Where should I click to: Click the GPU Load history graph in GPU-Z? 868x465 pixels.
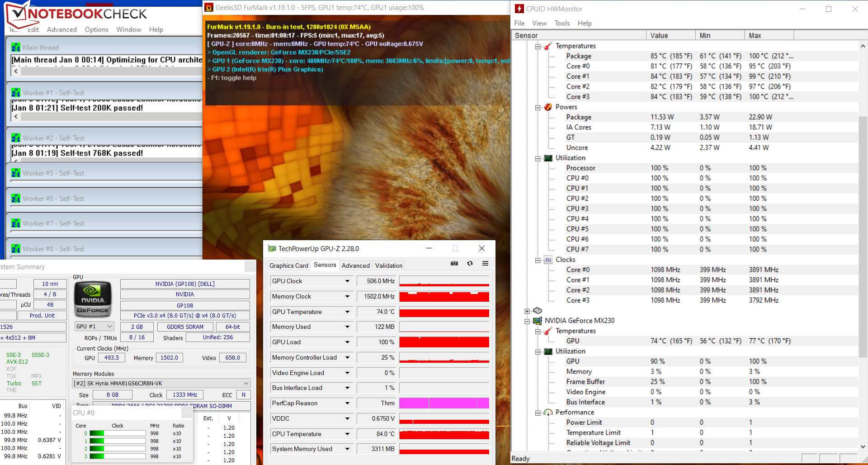[x=444, y=342]
